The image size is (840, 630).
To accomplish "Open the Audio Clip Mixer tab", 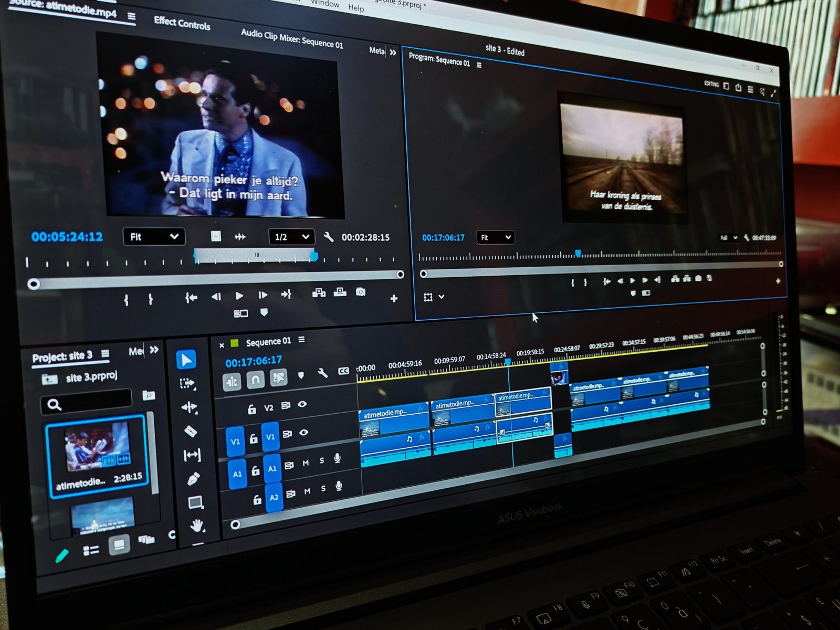I will point(292,39).
